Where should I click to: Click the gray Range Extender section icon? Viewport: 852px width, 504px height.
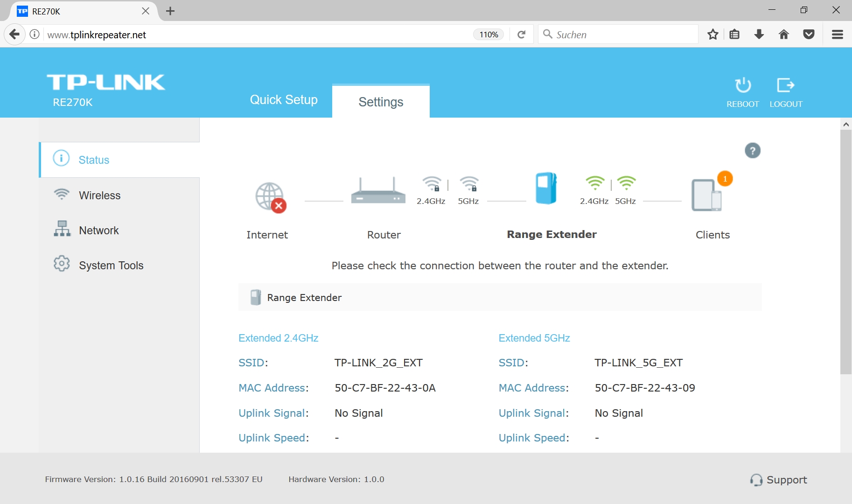pos(256,297)
